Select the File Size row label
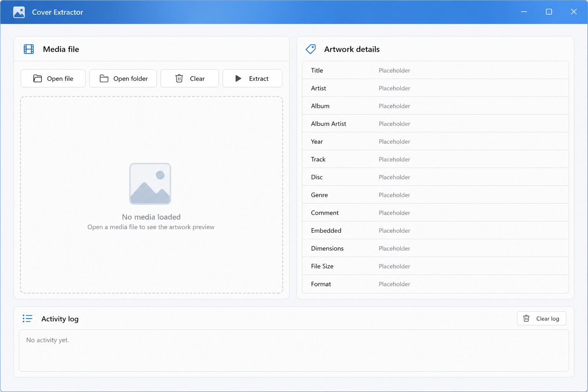This screenshot has width=588, height=392. click(322, 266)
